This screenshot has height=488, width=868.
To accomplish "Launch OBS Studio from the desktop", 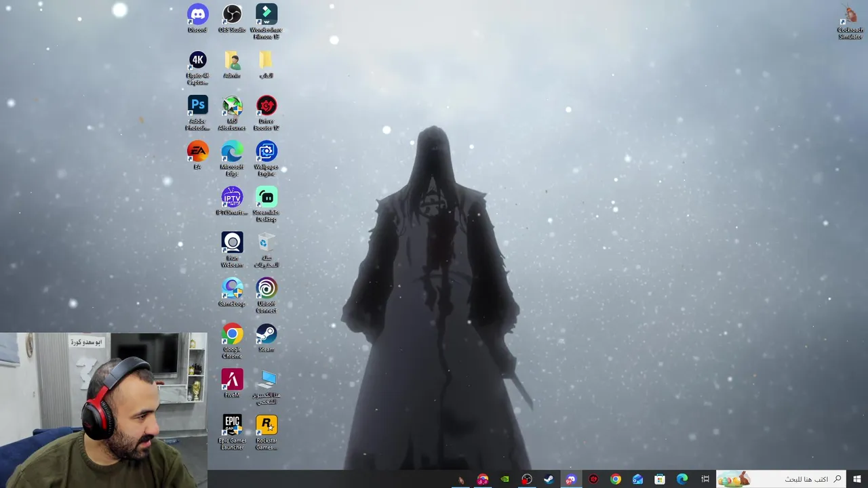I will [232, 18].
